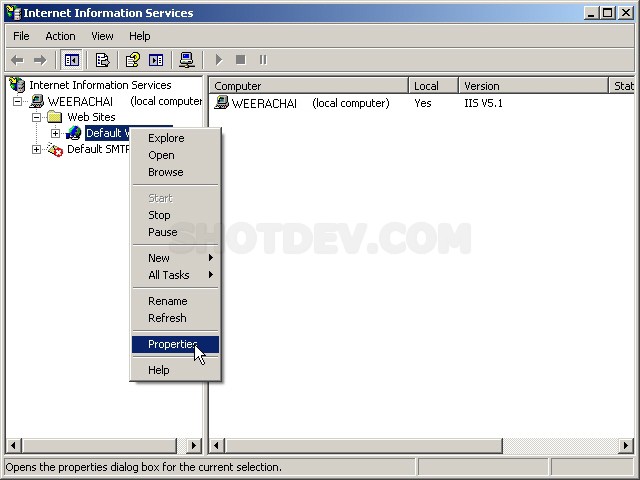This screenshot has height=480, width=640.
Task: Click the Stop item square icon
Action: [241, 60]
